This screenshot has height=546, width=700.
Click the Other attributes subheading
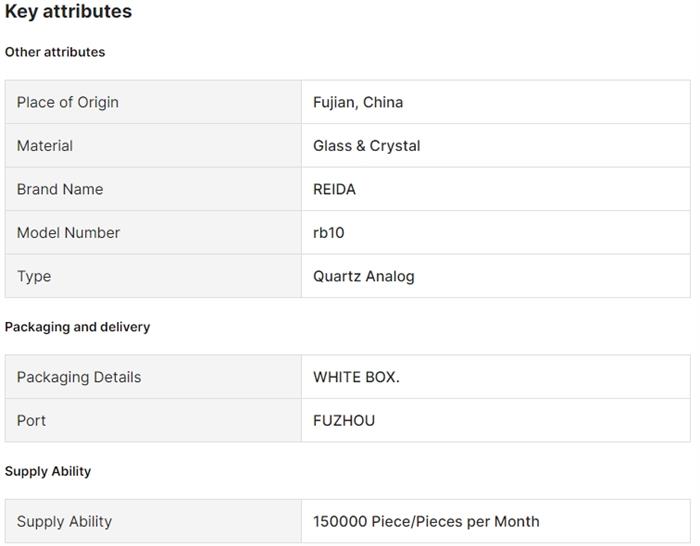[x=55, y=52]
